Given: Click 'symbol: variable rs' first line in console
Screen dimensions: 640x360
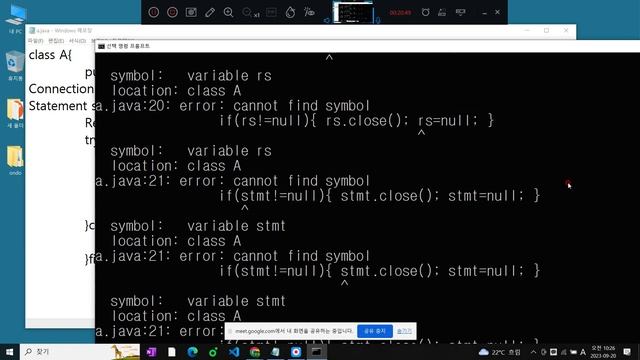Looking at the screenshot, I should 191,76.
